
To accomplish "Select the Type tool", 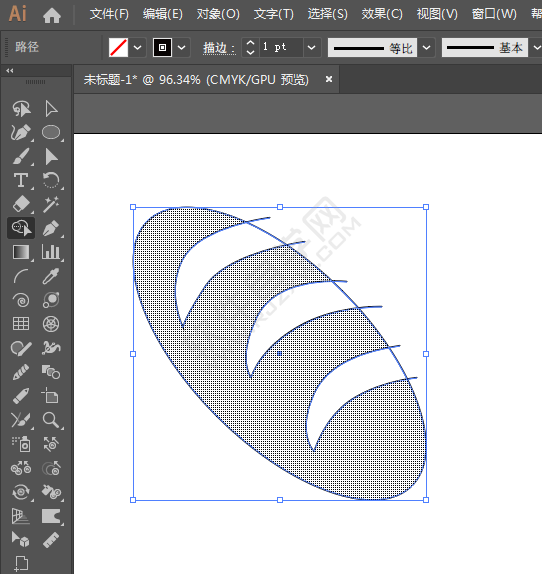I will click(x=21, y=180).
